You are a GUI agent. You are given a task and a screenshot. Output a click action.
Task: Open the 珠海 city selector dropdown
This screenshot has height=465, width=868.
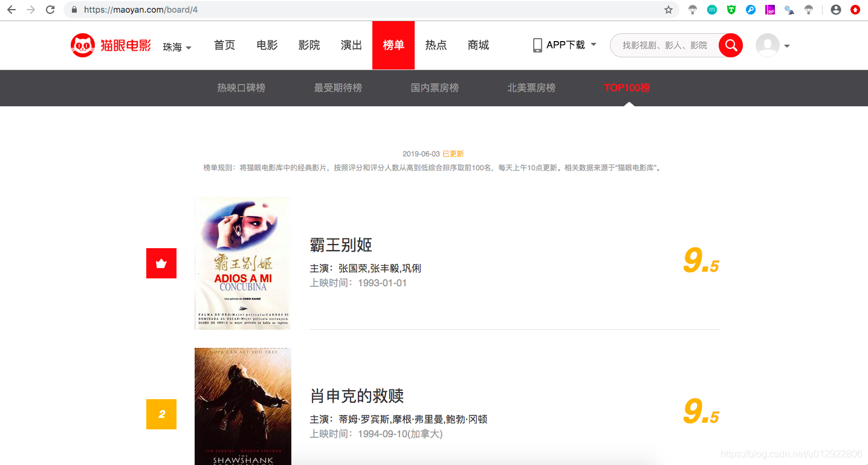[x=177, y=47]
